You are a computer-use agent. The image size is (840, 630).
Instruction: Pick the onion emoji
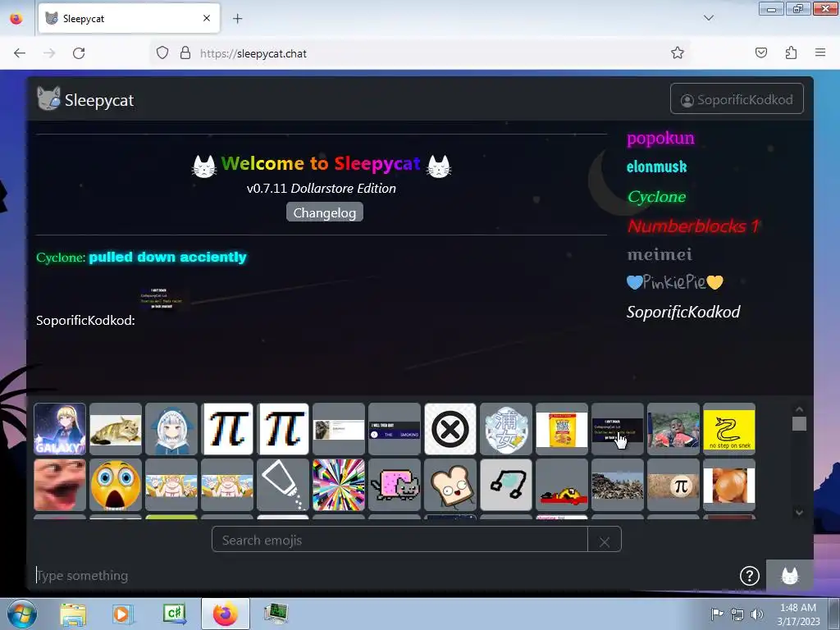pyautogui.click(x=729, y=485)
